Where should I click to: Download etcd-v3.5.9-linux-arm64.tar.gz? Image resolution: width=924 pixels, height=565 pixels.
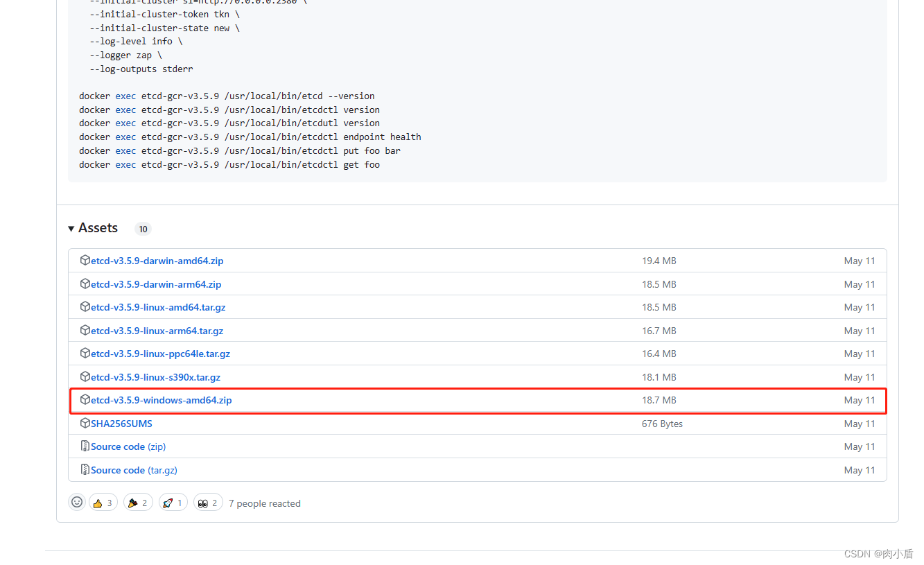[x=157, y=331]
